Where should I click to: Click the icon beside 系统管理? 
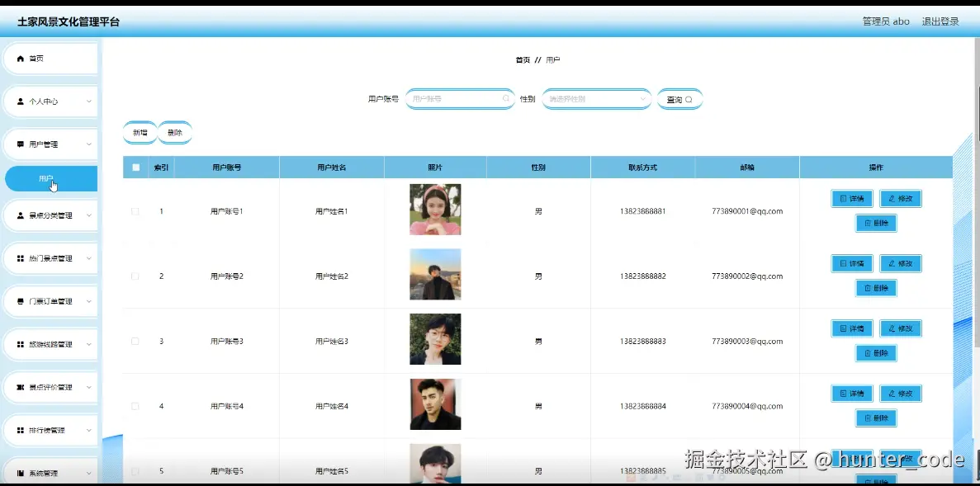tap(21, 474)
